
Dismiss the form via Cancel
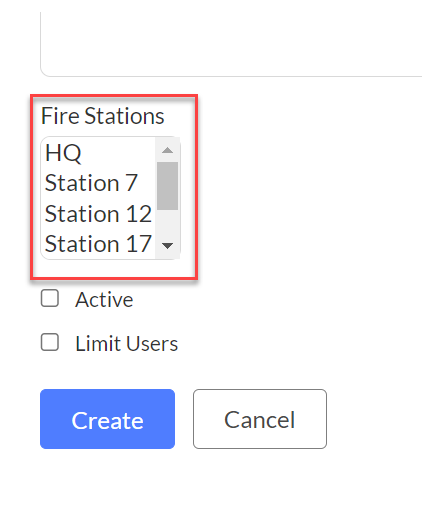pos(260,419)
